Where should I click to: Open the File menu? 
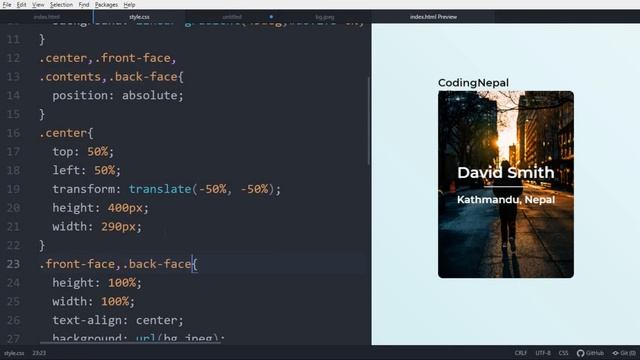pos(7,5)
